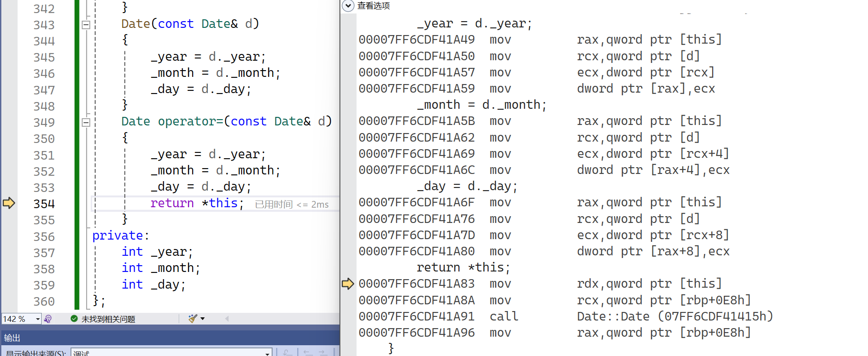Click the yellow instruction pointer arrow in disassembly
The image size is (868, 356).
(348, 284)
